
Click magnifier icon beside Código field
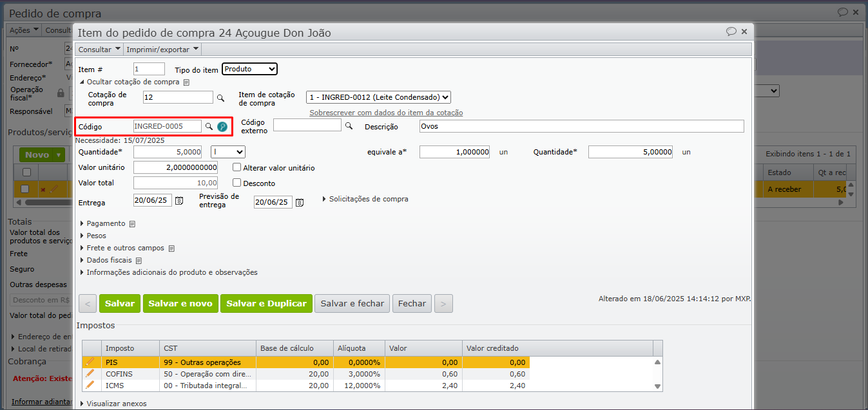point(209,127)
